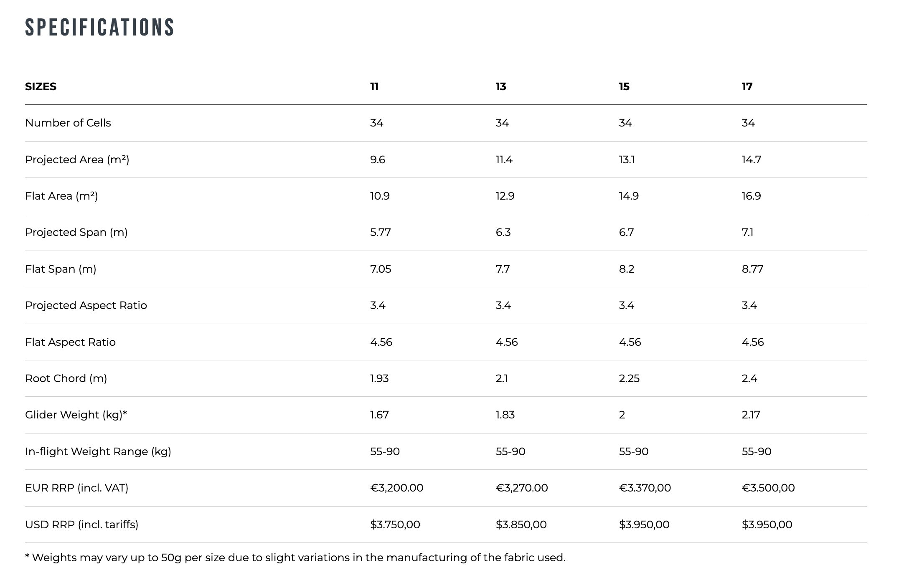
Task: Click the USD price $3.850,00
Action: [x=521, y=525]
